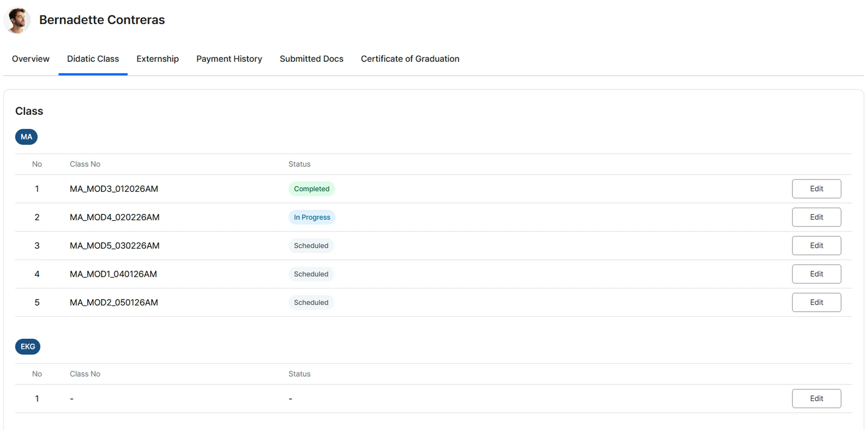Edit class MA_MOD5_030226AM

[x=816, y=245]
